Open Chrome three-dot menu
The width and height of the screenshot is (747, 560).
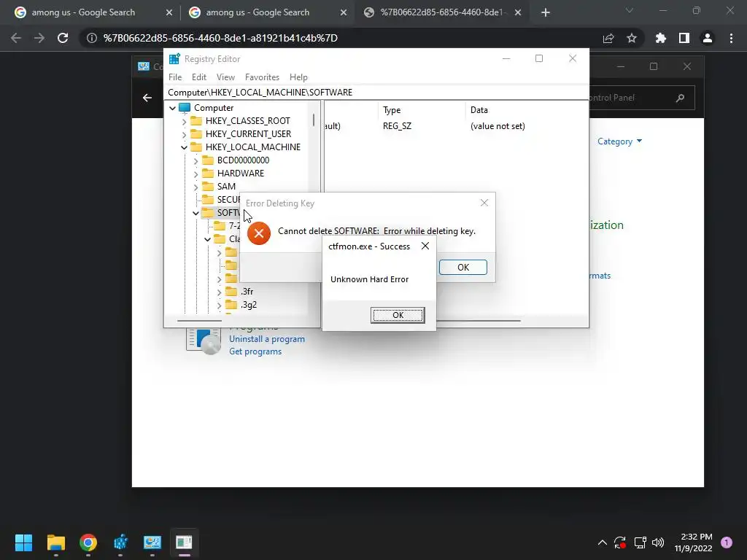(x=731, y=38)
